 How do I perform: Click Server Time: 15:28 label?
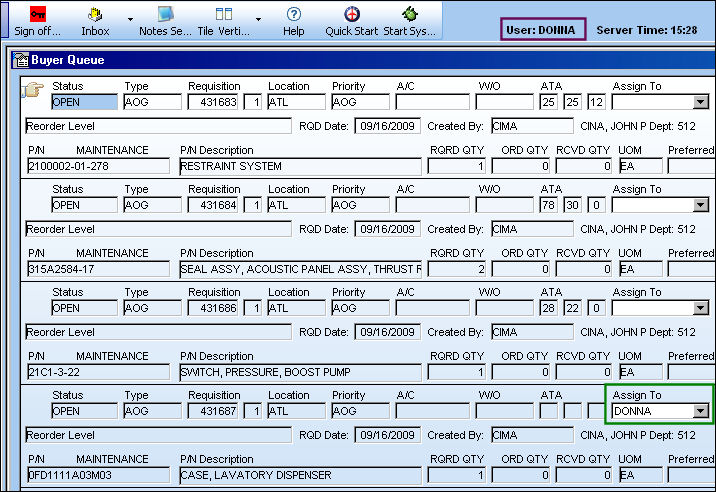(647, 30)
